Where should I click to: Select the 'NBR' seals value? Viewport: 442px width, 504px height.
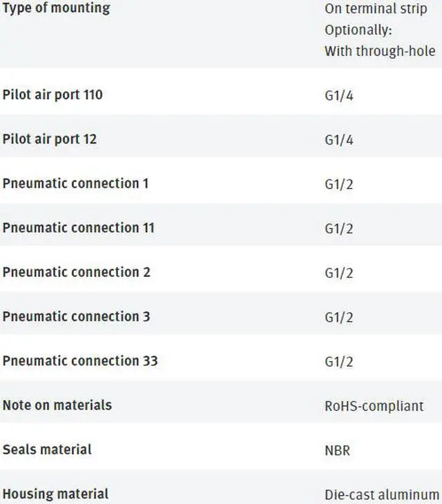point(338,451)
